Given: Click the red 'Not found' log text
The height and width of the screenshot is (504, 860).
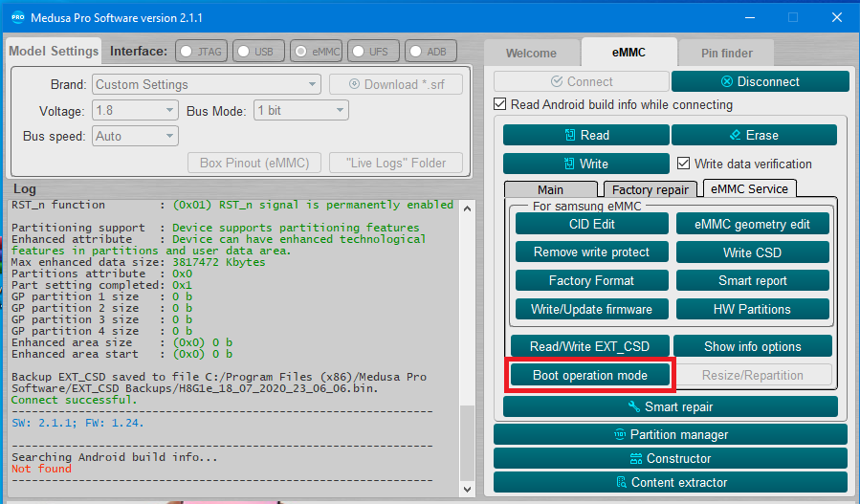Looking at the screenshot, I should [41, 469].
